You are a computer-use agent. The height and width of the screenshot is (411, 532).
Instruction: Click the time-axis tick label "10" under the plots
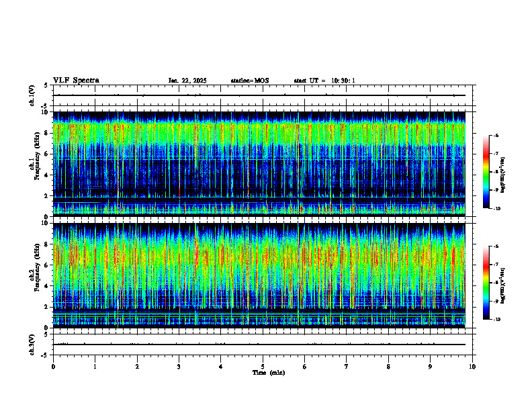472,367
